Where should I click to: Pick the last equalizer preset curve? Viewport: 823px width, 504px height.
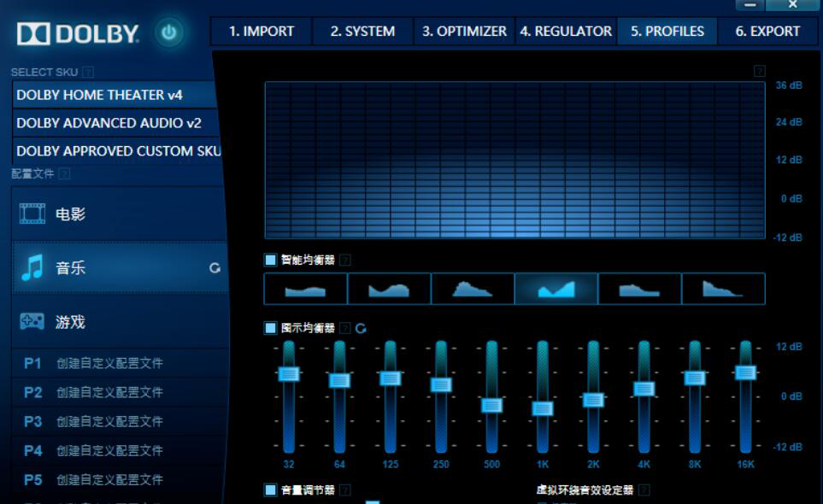(x=723, y=290)
